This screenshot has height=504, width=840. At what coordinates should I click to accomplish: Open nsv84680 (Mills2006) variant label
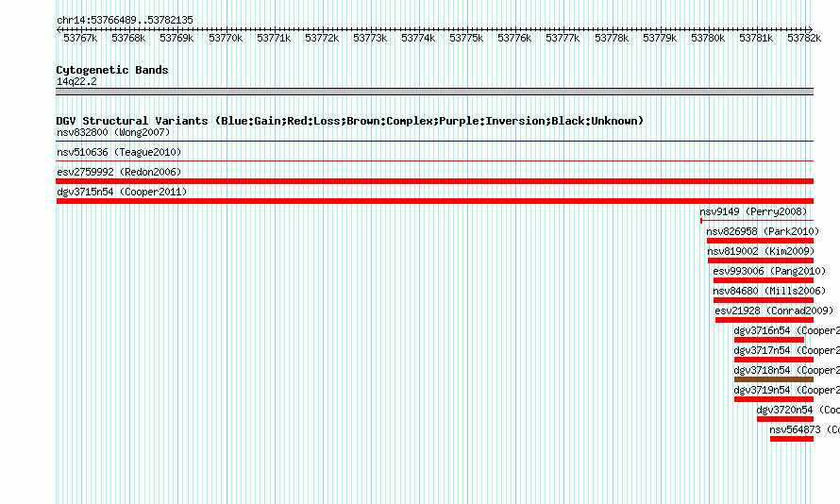point(769,291)
